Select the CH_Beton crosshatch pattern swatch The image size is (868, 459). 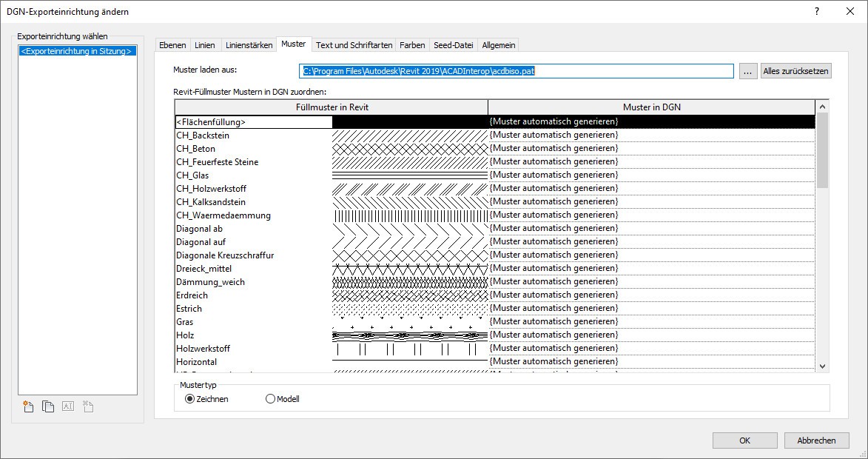(409, 149)
